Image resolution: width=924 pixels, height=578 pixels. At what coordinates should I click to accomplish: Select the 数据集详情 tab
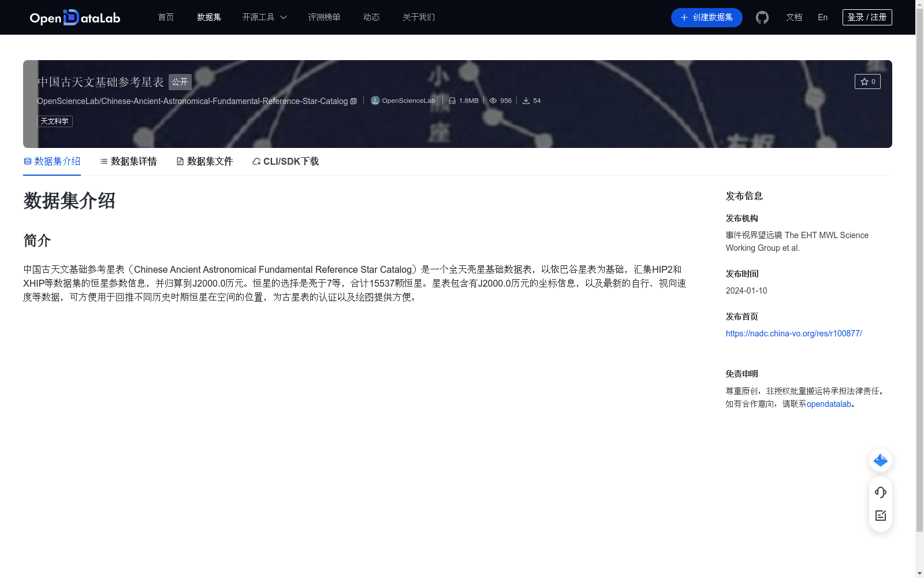[128, 161]
